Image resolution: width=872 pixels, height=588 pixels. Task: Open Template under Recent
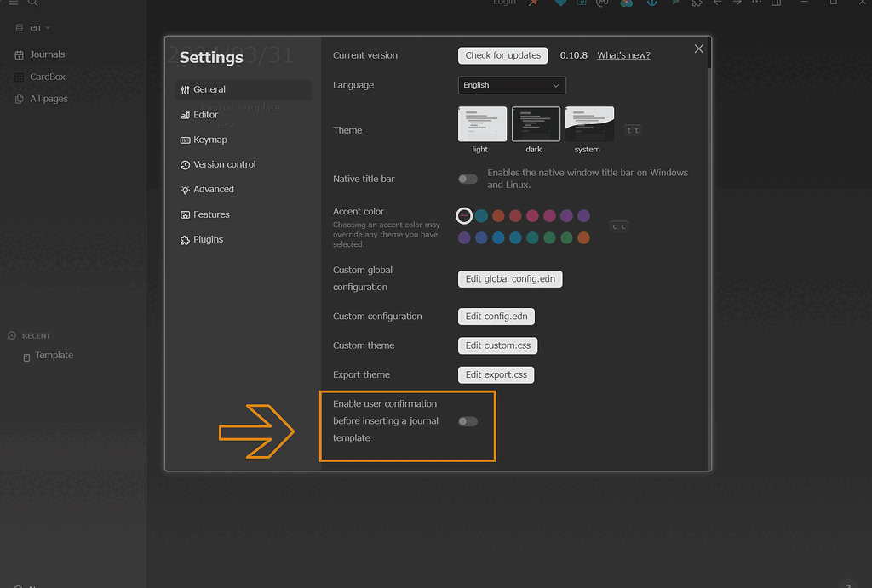(x=53, y=355)
